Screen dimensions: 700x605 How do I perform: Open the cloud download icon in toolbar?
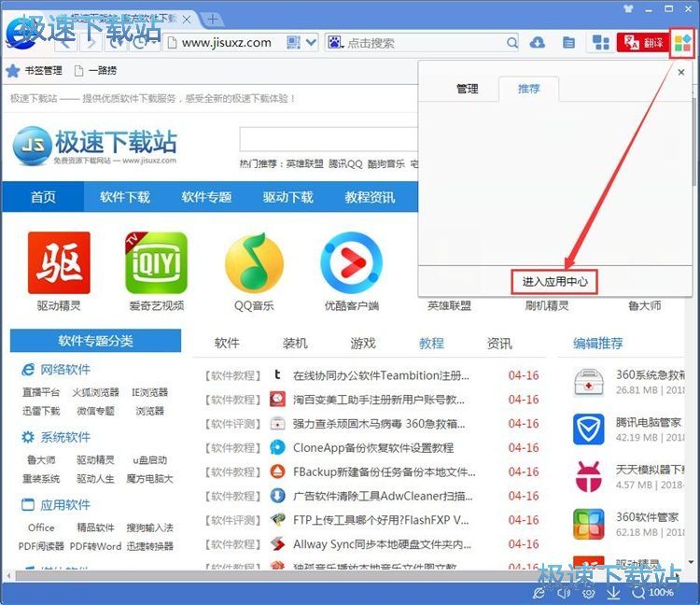537,43
